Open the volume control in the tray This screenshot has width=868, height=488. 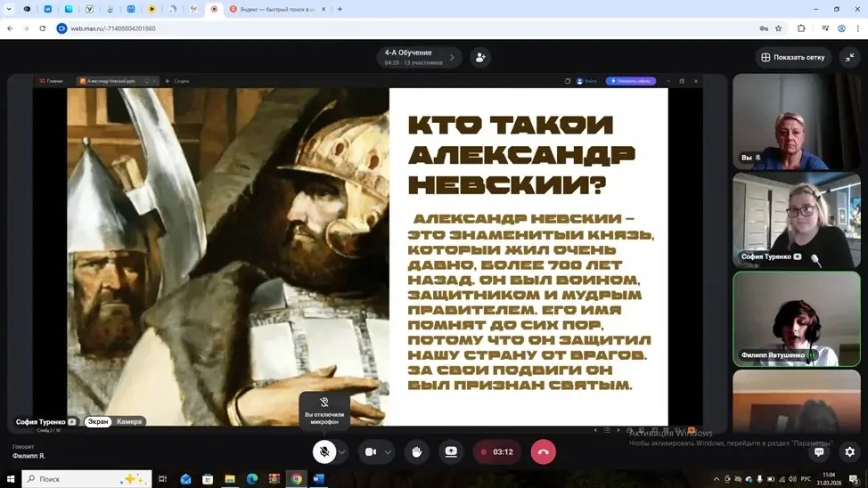(792, 479)
